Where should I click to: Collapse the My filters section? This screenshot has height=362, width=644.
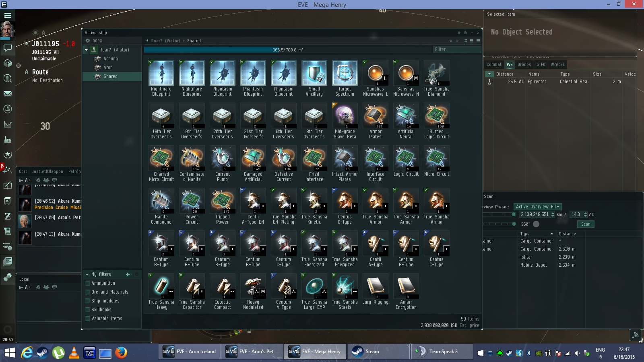[87, 274]
